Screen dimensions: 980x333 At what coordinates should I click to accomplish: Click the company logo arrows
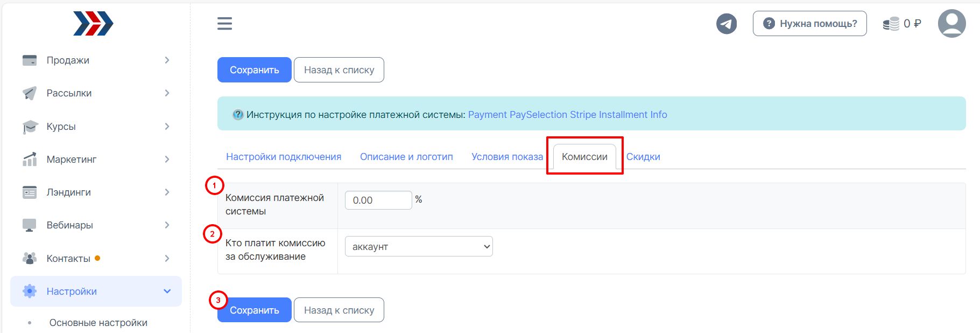click(x=94, y=24)
